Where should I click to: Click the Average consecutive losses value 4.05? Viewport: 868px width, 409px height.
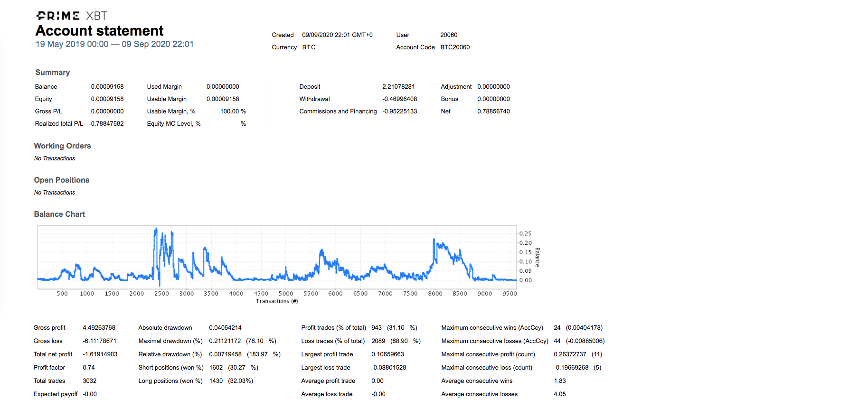pos(560,394)
